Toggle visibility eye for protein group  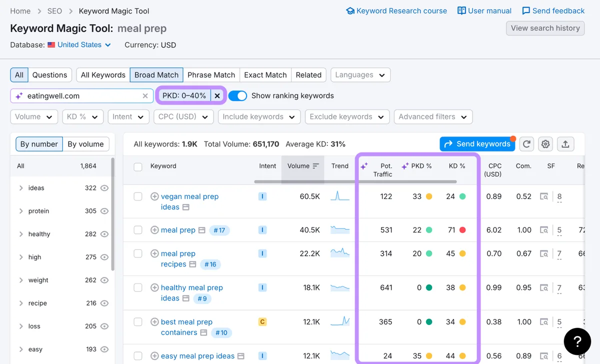[x=104, y=211]
